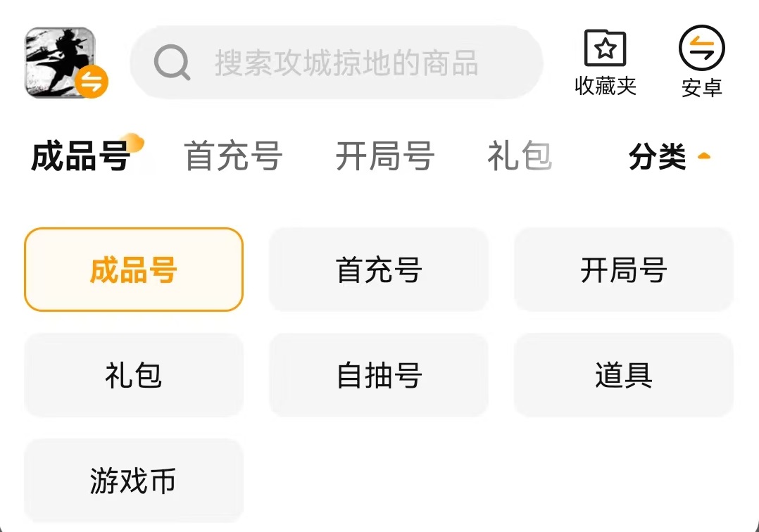The height and width of the screenshot is (532, 759).
Task: Pick the 自抽号 category button
Action: click(x=379, y=375)
